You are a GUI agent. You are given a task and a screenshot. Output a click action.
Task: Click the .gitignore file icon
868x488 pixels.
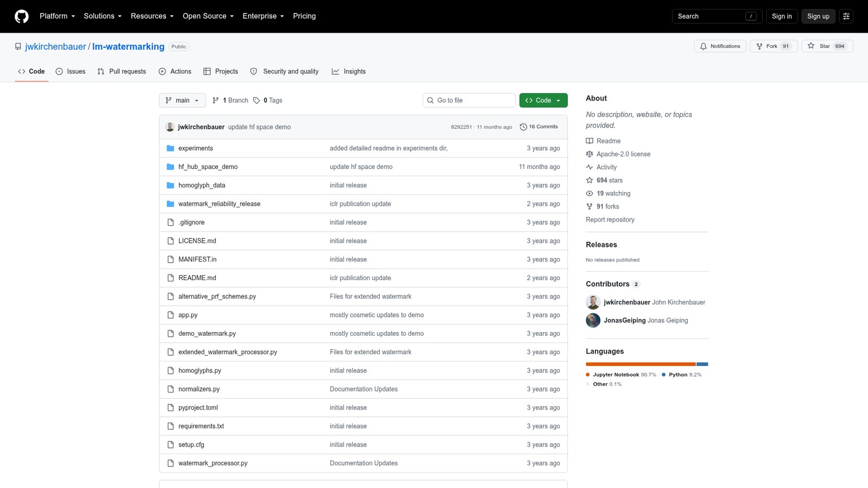pyautogui.click(x=171, y=223)
